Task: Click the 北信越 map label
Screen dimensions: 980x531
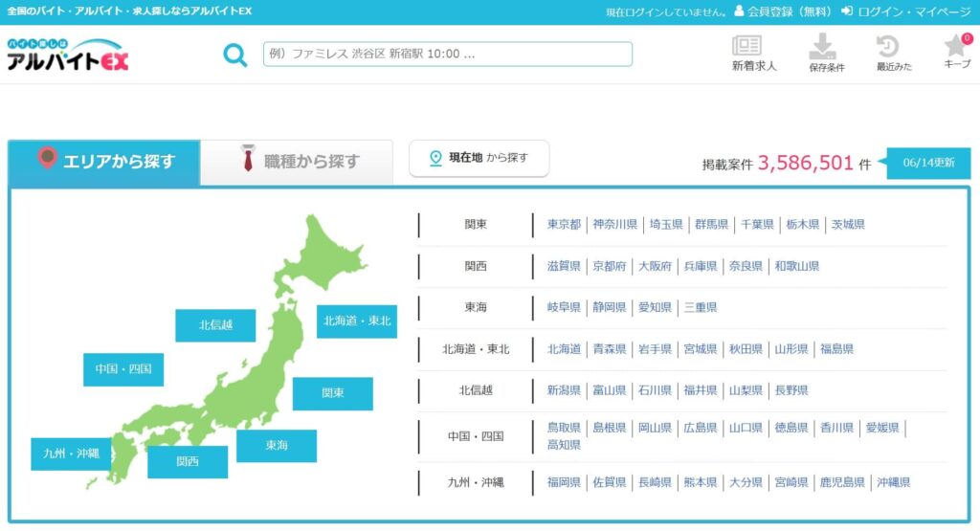Action: click(215, 325)
